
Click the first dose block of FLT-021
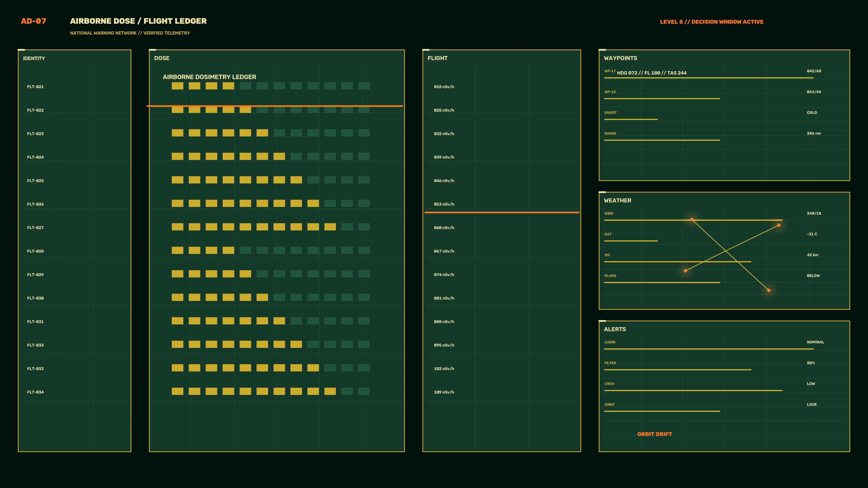pos(178,86)
